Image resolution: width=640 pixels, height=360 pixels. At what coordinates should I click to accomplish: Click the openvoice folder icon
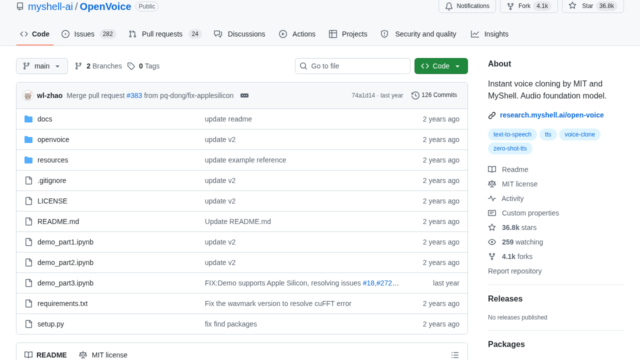(28, 140)
